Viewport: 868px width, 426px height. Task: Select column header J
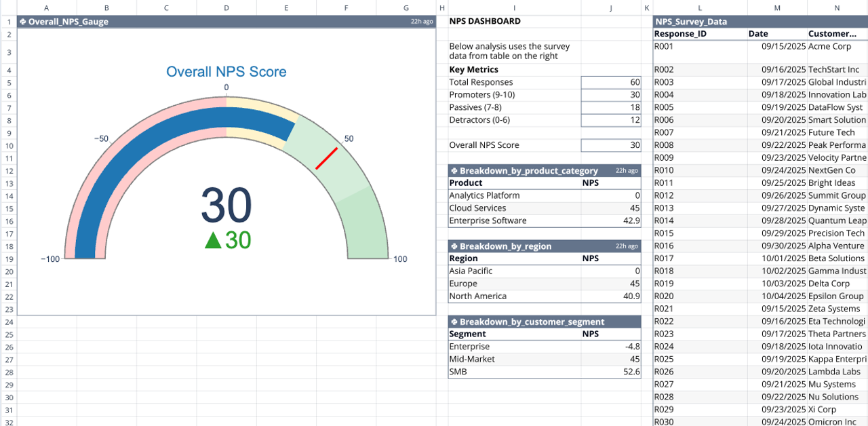click(611, 7)
